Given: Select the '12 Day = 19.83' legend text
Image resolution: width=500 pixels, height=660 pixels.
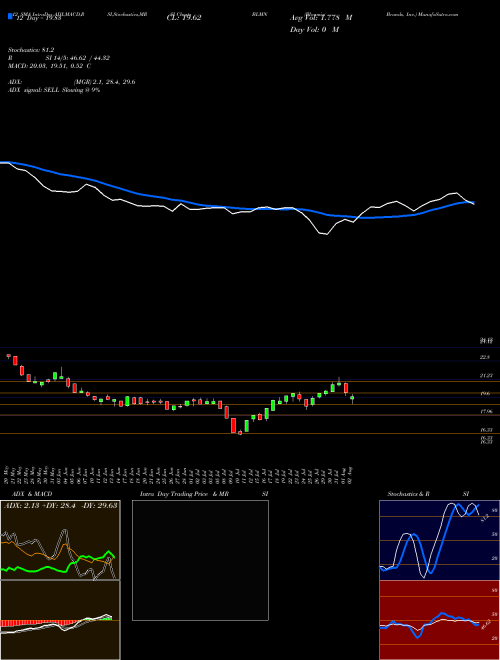Looking at the screenshot, I should click(x=39, y=18).
